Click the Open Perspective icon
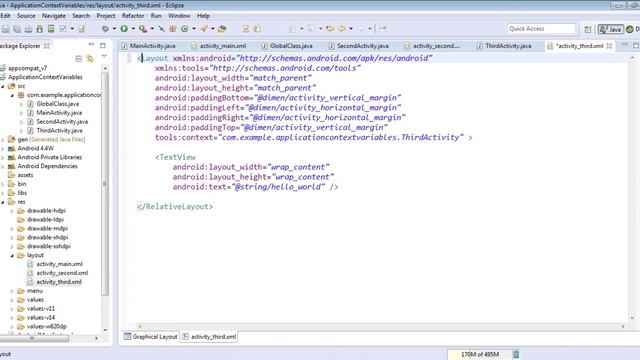The width and height of the screenshot is (640, 360). (x=588, y=29)
